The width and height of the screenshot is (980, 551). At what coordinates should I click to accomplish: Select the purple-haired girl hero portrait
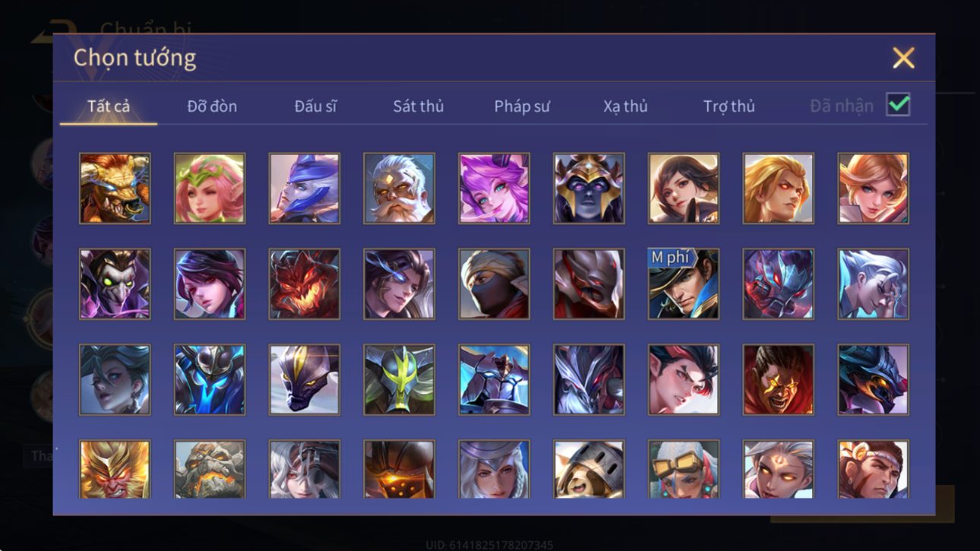[x=494, y=188]
